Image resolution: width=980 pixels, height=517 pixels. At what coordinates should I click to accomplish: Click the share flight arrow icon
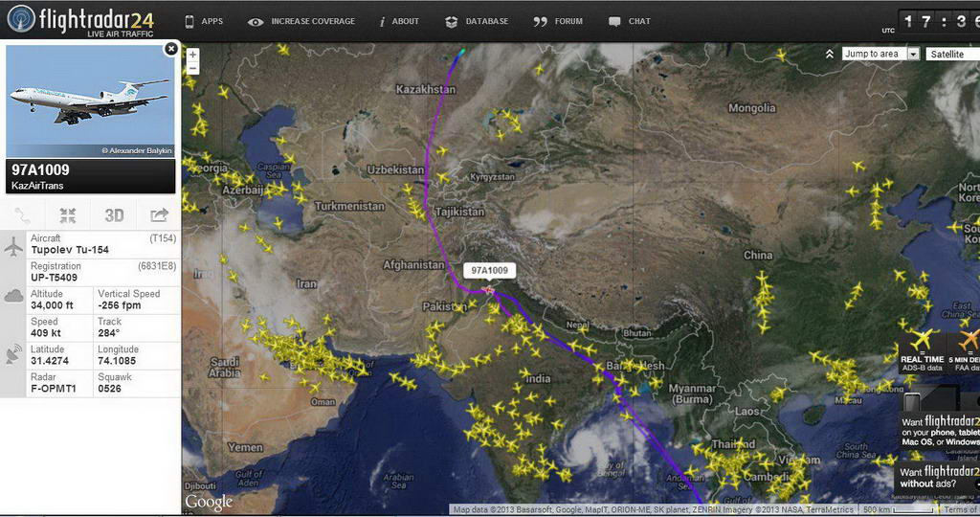(160, 215)
